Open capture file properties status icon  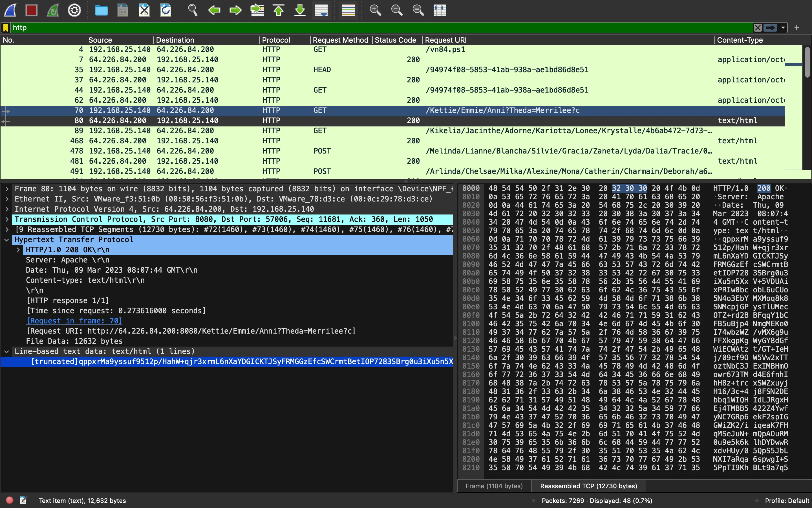click(23, 500)
